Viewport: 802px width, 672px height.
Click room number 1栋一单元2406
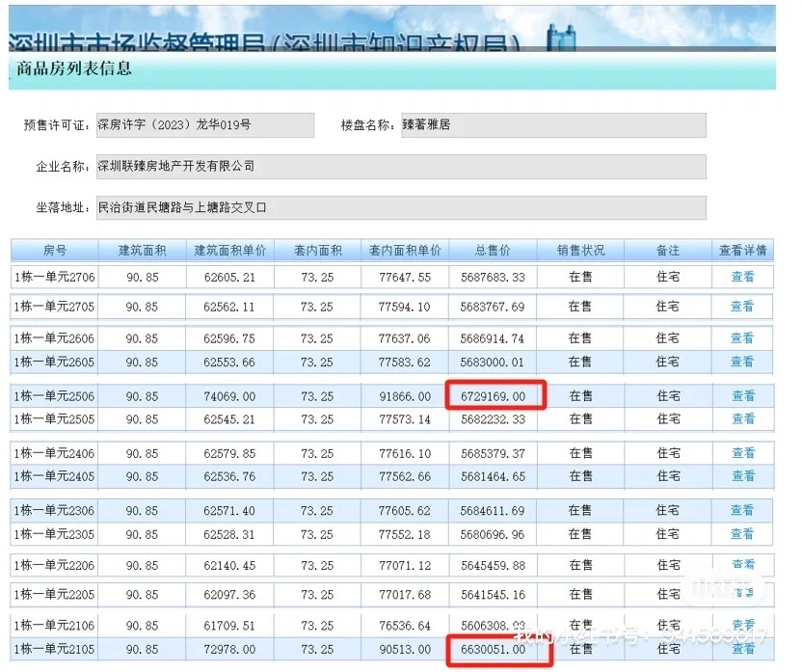click(x=54, y=454)
